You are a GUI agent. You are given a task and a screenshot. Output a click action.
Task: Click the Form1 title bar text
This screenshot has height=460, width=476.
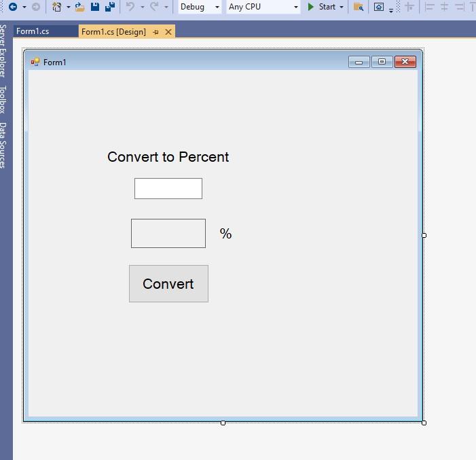[54, 63]
